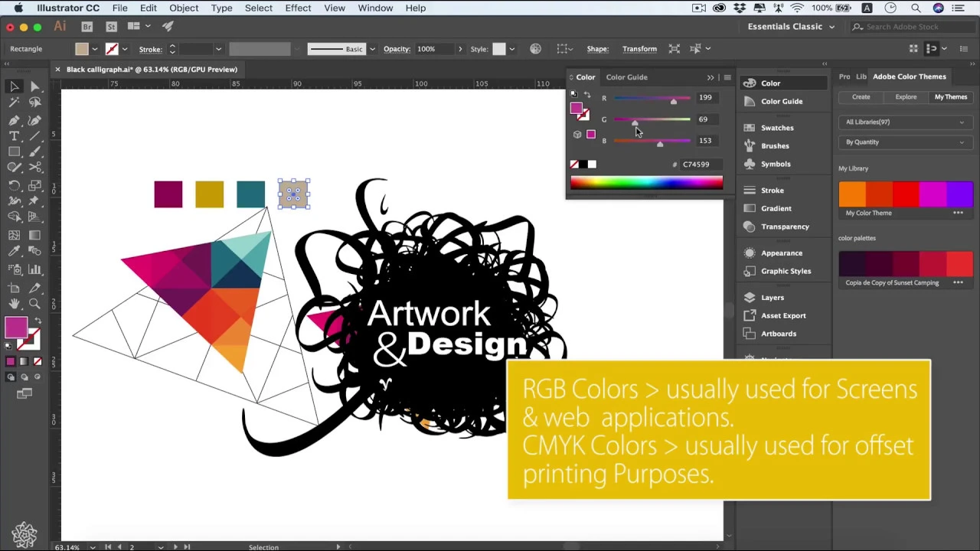Click the color spectrum bar

pos(646,182)
